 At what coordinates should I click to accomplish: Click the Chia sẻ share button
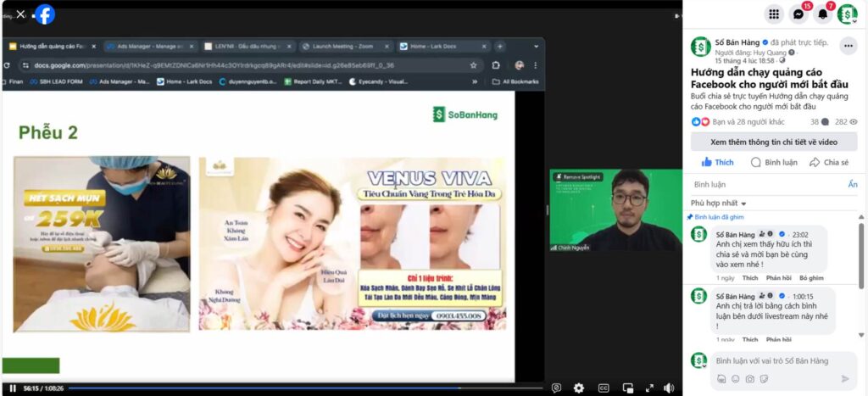829,162
